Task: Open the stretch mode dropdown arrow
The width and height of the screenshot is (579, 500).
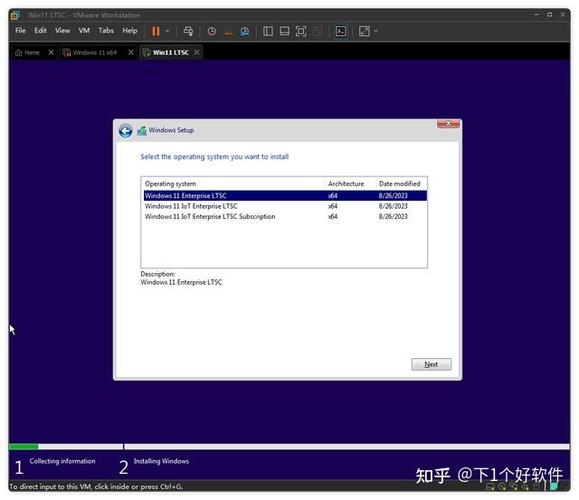Action: click(x=376, y=31)
